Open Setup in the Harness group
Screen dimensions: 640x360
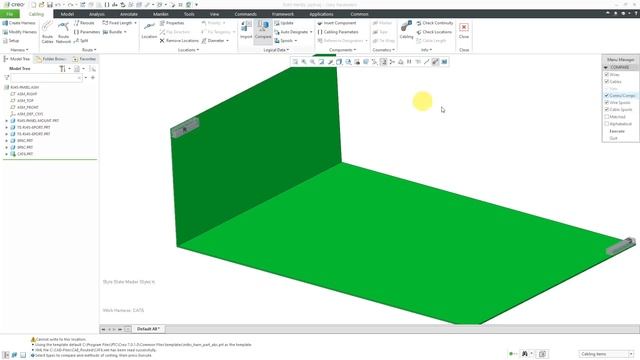11,41
